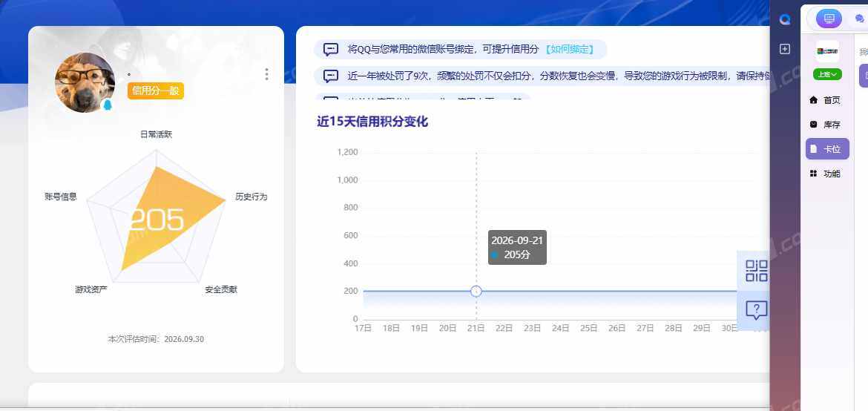Select the chat bubble tab in right window
Screen dimensions: 868x411
[860, 19]
